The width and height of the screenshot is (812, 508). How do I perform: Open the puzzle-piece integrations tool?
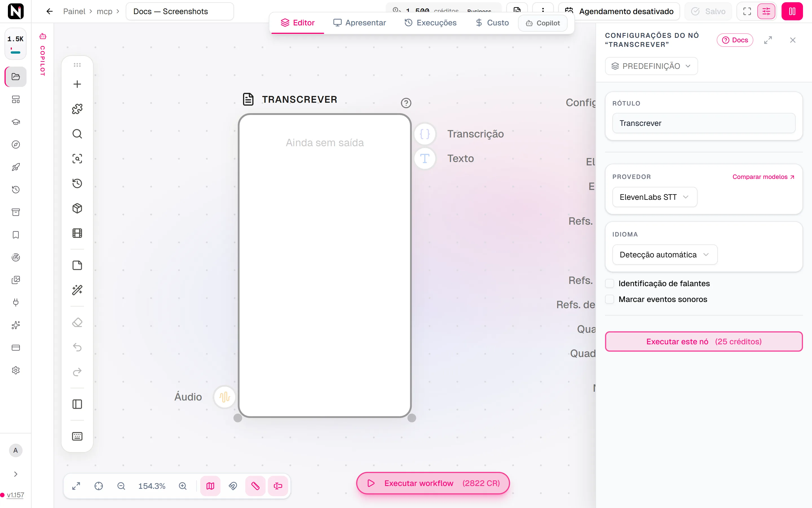tap(77, 109)
